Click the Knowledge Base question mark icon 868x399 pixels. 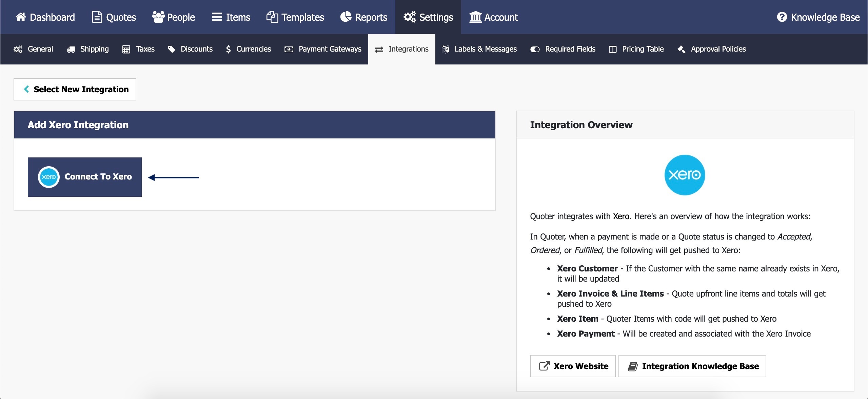tap(782, 17)
